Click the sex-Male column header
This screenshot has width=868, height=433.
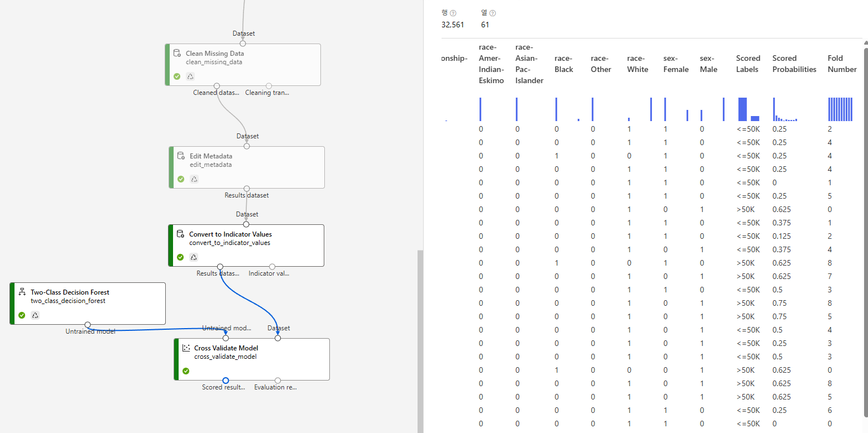[709, 64]
